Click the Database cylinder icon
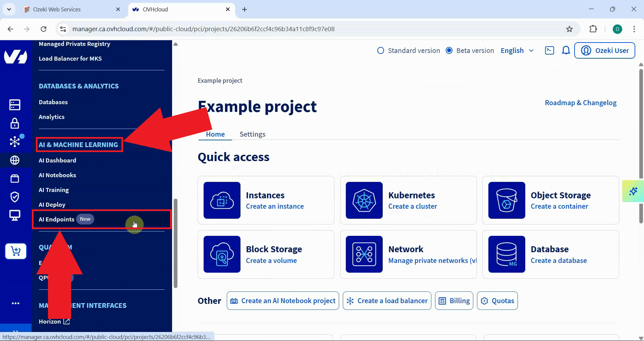This screenshot has width=644, height=341. [x=506, y=254]
